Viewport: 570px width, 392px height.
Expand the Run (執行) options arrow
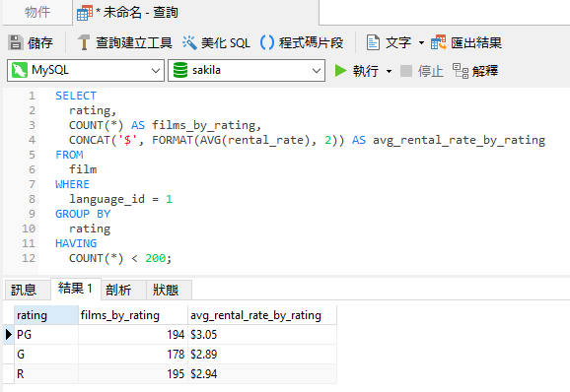click(389, 71)
